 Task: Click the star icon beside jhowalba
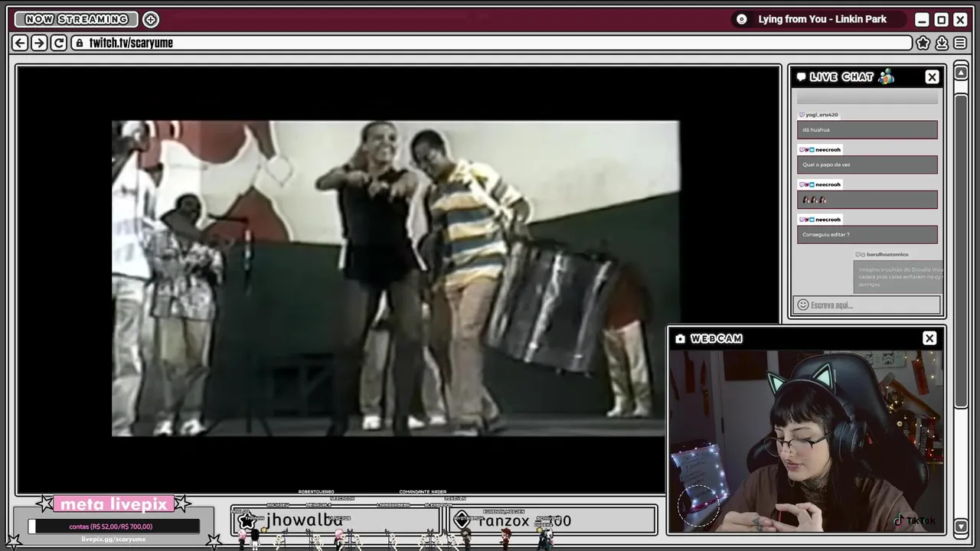(247, 520)
